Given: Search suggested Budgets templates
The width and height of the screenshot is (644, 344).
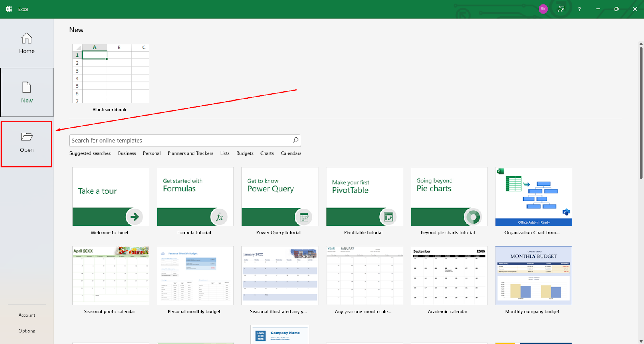Looking at the screenshot, I should (245, 153).
